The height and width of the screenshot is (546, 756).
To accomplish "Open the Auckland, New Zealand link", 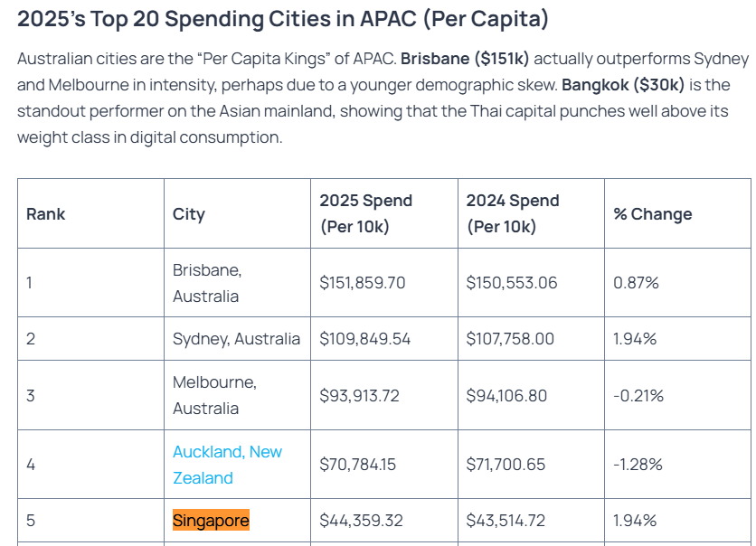I will tap(227, 465).
